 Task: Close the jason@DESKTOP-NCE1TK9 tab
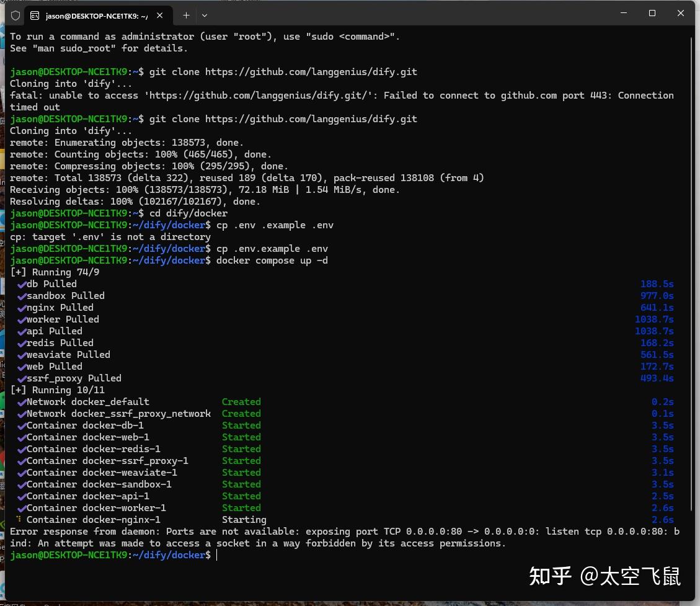pyautogui.click(x=159, y=16)
